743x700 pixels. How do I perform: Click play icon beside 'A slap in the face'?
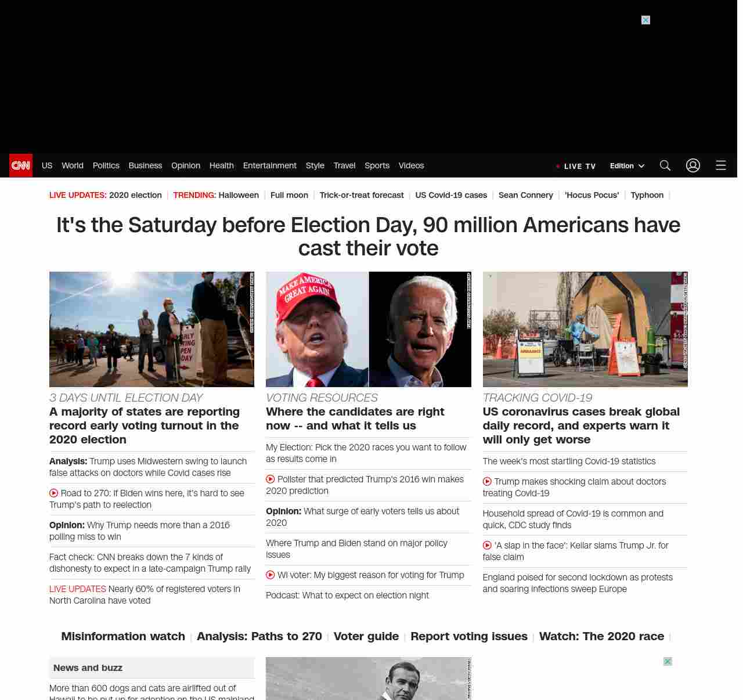pyautogui.click(x=487, y=546)
